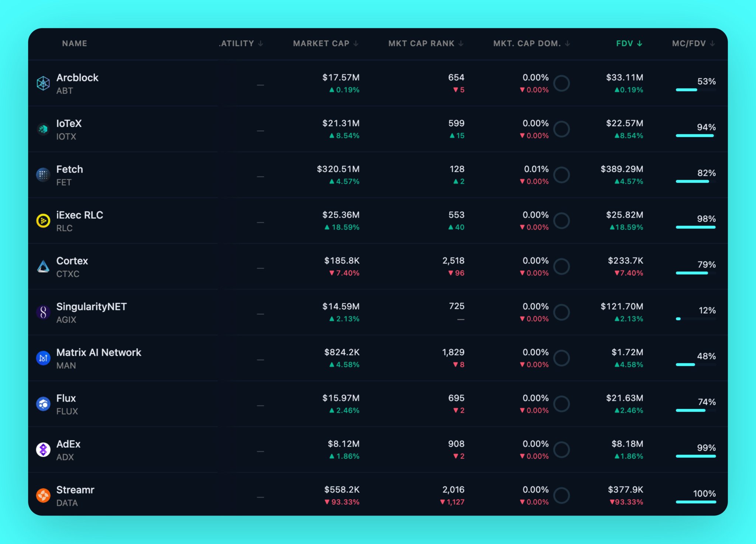Viewport: 756px width, 544px height.
Task: Open the SingularityNET name link
Action: click(91, 307)
